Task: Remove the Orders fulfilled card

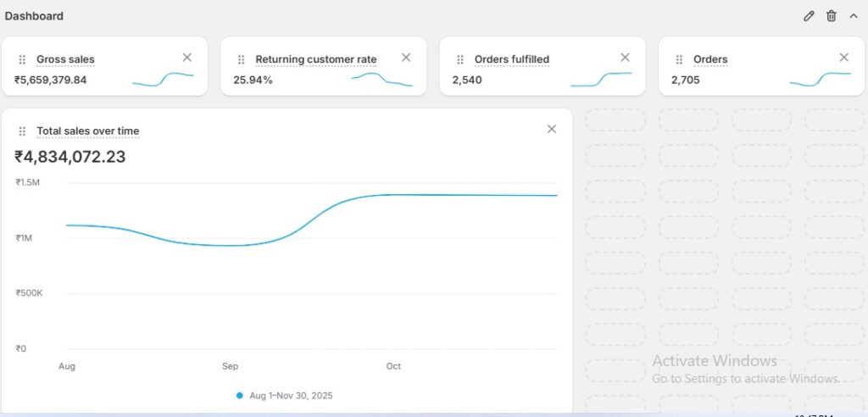Action: pyautogui.click(x=626, y=58)
